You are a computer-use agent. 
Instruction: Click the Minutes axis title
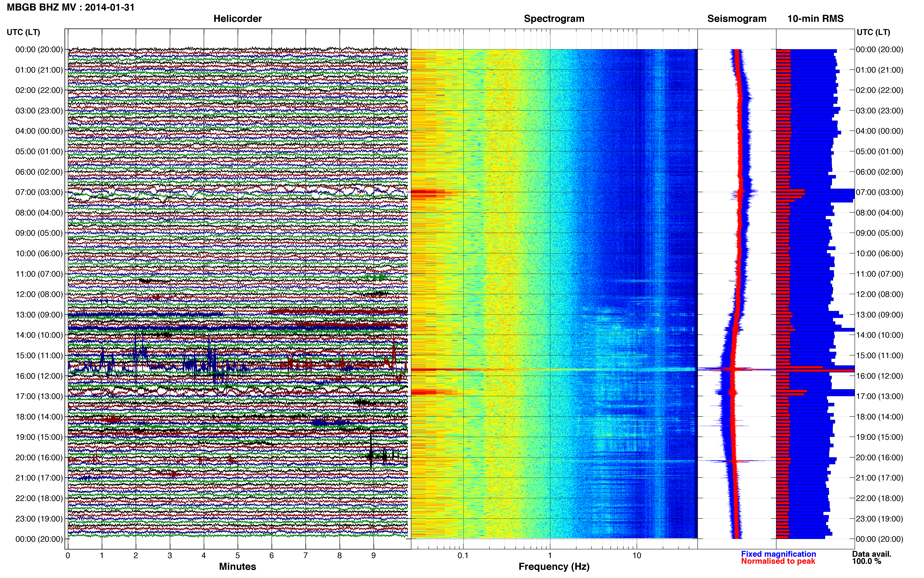[x=238, y=566]
